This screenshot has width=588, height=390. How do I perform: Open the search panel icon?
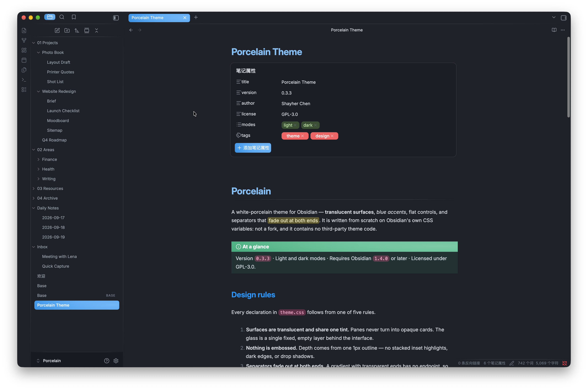(x=62, y=17)
